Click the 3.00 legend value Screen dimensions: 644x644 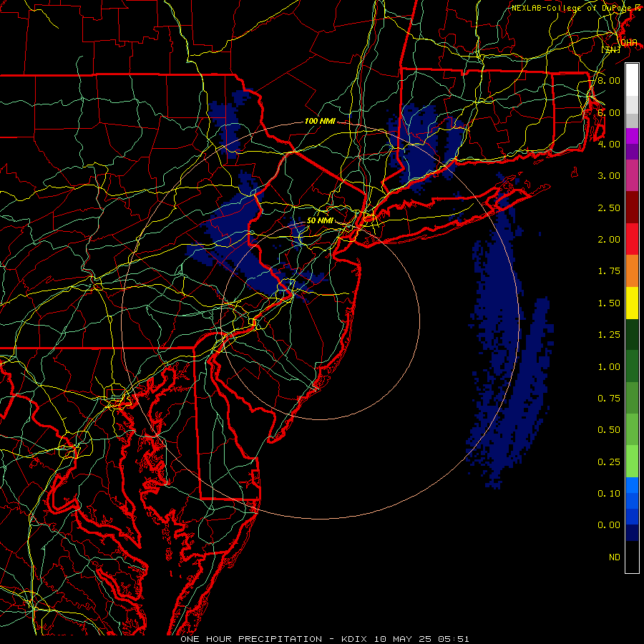coord(609,176)
